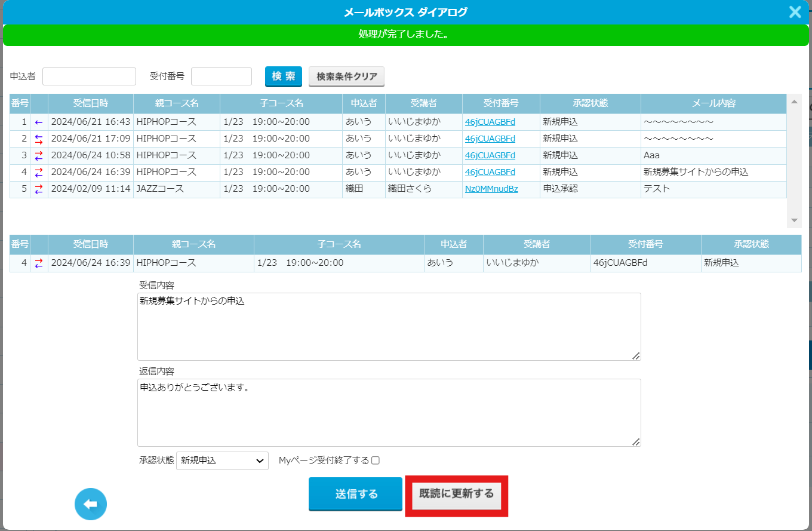Open 46jCUAGBFd link dated 2024/06/24 10:58
Viewport: 812px width, 531px height.
[490, 155]
